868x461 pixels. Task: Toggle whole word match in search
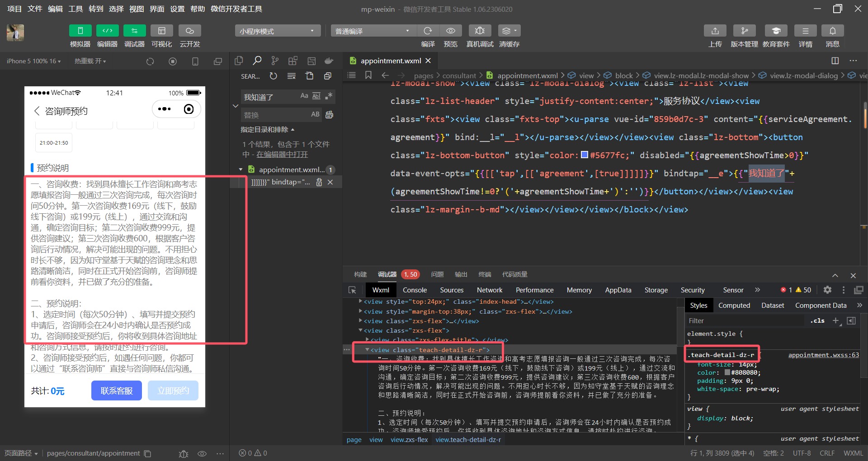pyautogui.click(x=316, y=96)
